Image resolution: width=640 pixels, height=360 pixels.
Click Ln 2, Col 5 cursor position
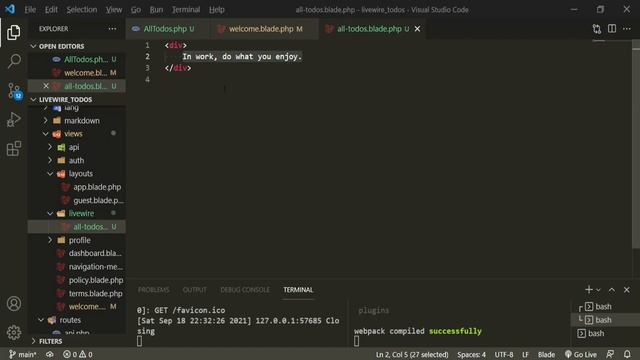412,354
